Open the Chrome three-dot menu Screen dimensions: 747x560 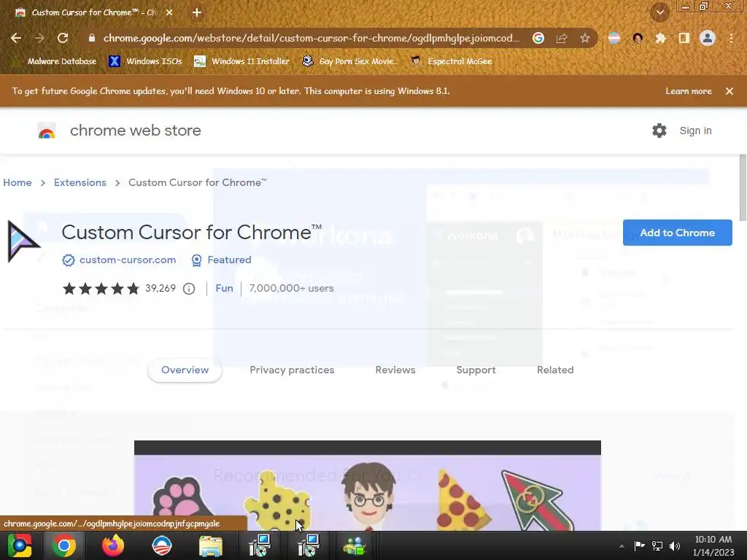(x=731, y=38)
